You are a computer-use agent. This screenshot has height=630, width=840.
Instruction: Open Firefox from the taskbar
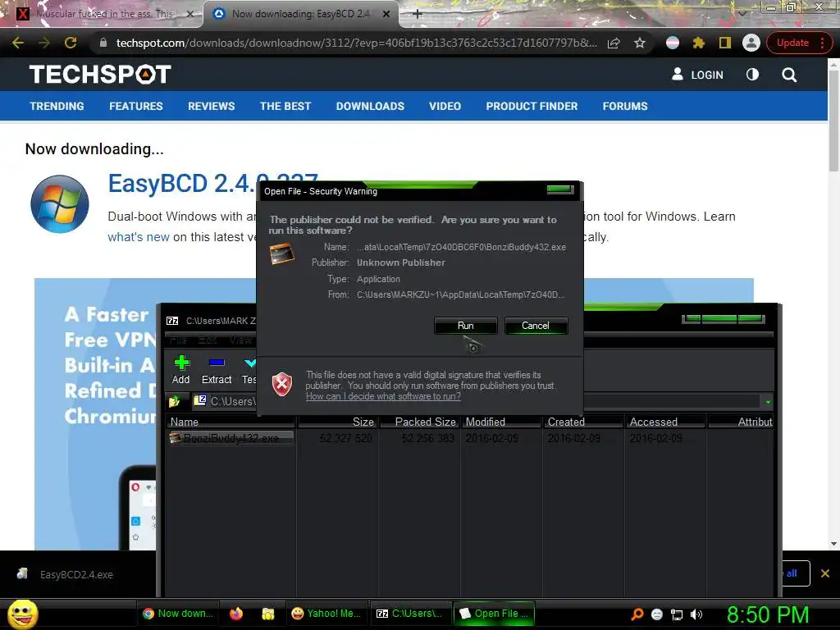click(235, 614)
